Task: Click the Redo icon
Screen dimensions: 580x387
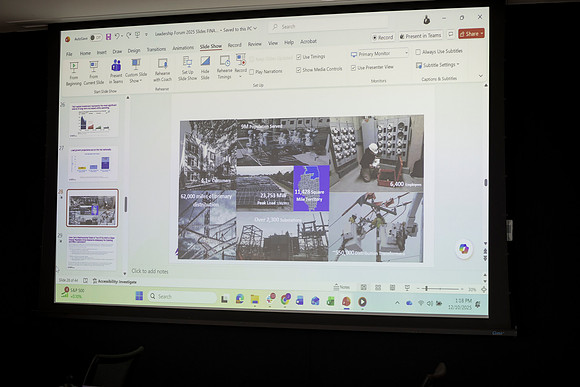Action: pos(129,35)
